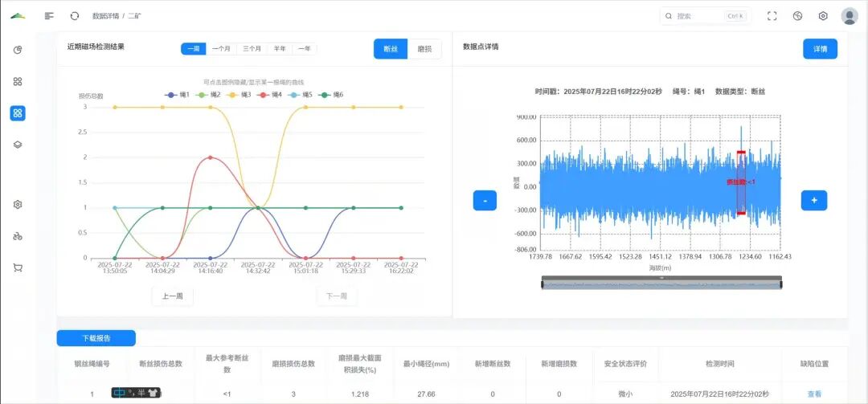
Task: Switch to the 磨损 tab
Action: click(424, 49)
